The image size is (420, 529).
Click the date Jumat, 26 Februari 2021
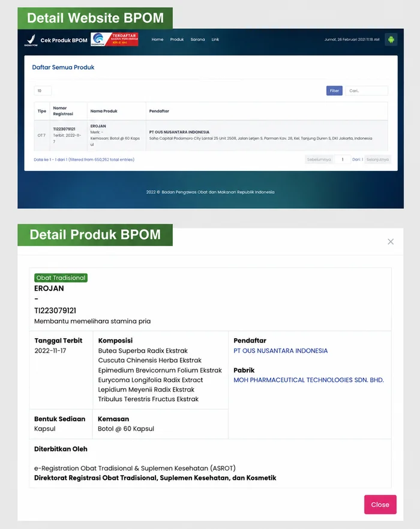click(352, 40)
